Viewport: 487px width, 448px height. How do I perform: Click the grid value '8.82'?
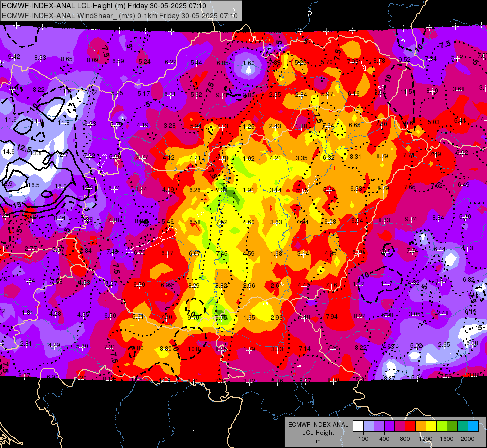tap(221, 285)
